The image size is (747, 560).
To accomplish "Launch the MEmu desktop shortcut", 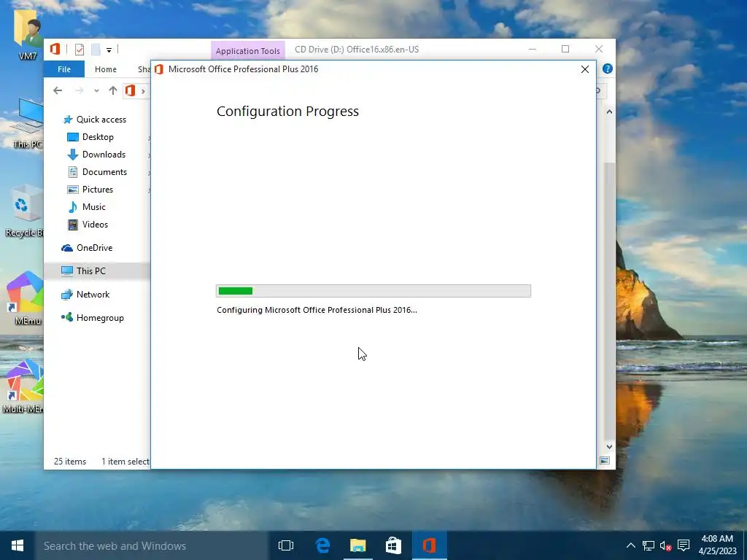I will click(25, 298).
